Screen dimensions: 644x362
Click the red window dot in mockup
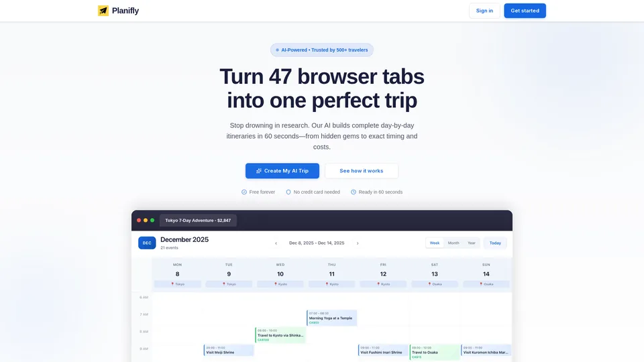[x=139, y=221]
